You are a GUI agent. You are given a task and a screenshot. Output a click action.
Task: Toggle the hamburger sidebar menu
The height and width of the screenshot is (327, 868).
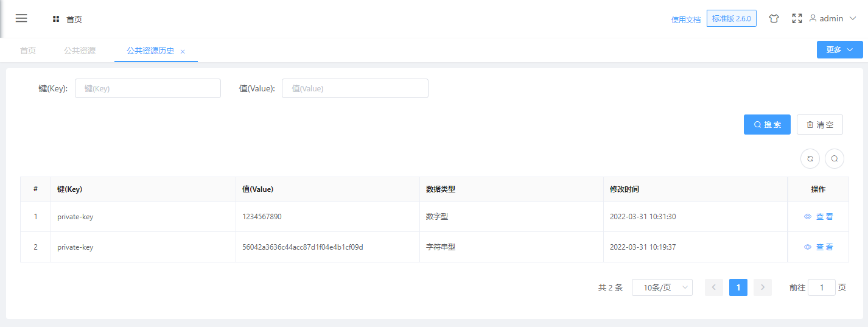[21, 18]
